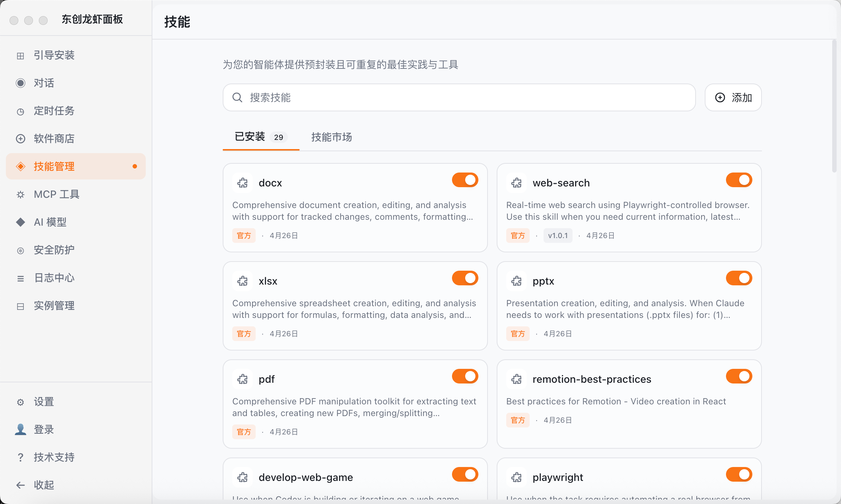Click the installed count badge 29
The height and width of the screenshot is (504, 841).
click(279, 137)
